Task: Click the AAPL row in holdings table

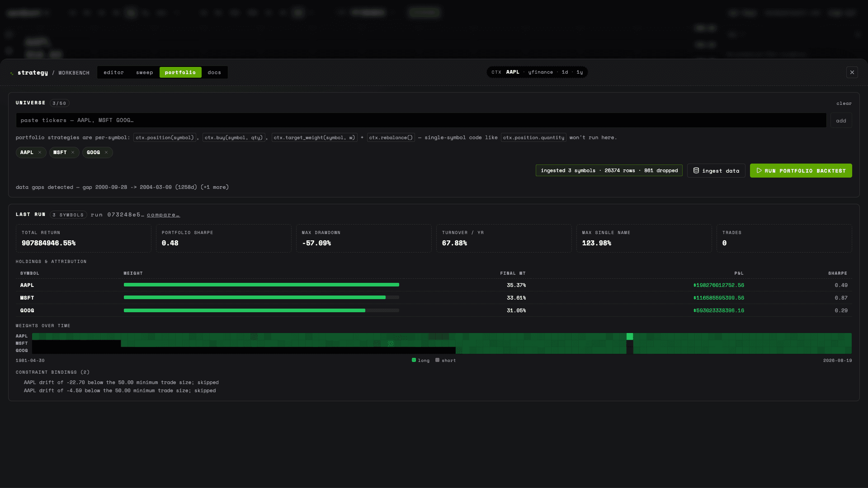Action: pos(434,285)
